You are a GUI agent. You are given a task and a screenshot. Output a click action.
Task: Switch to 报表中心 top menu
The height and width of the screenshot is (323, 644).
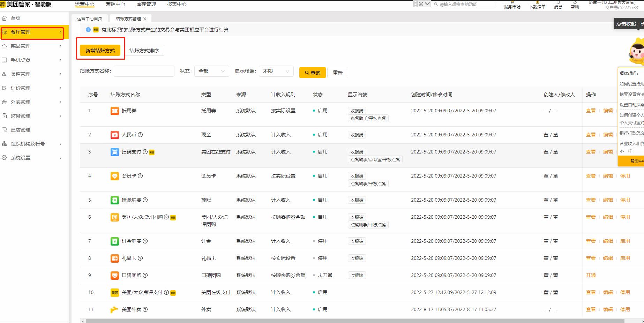coord(177,4)
